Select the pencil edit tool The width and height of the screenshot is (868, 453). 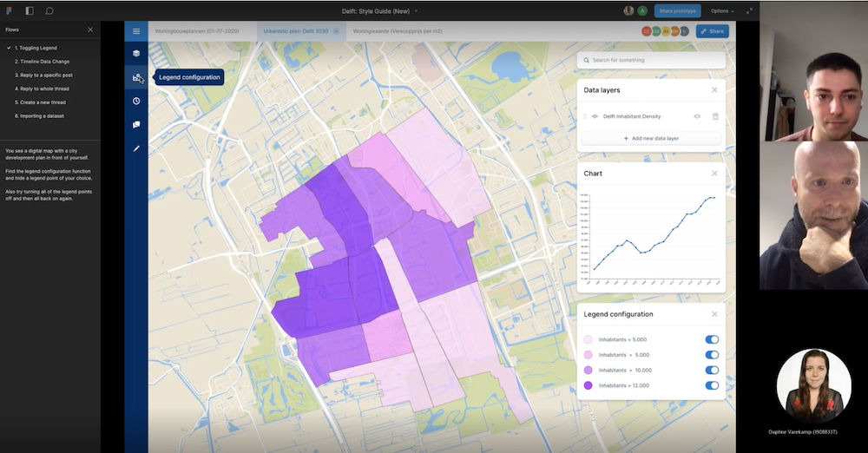pos(136,148)
